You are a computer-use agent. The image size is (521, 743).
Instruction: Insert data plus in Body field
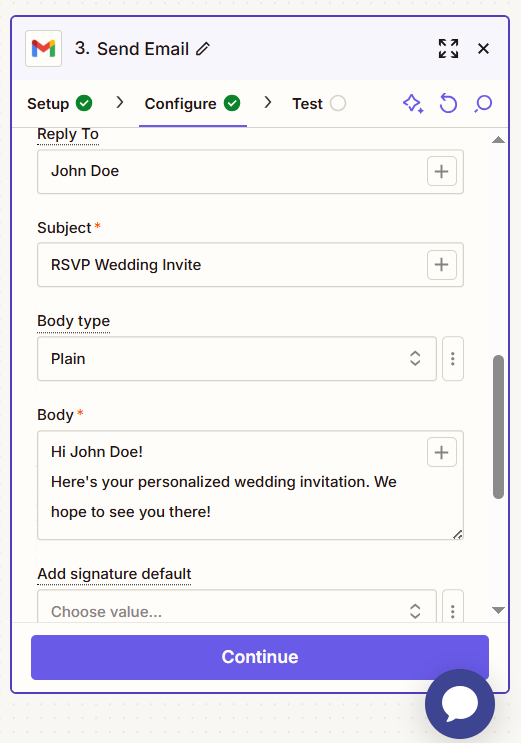pyautogui.click(x=441, y=452)
